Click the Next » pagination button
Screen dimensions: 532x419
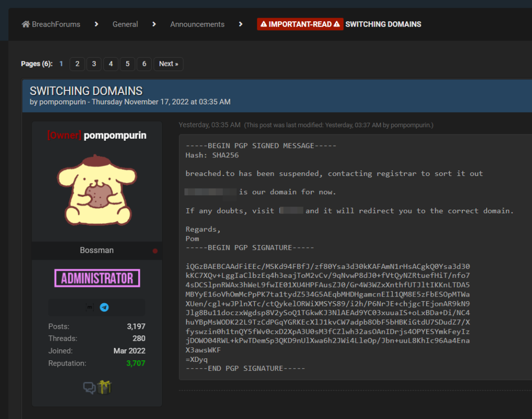168,64
